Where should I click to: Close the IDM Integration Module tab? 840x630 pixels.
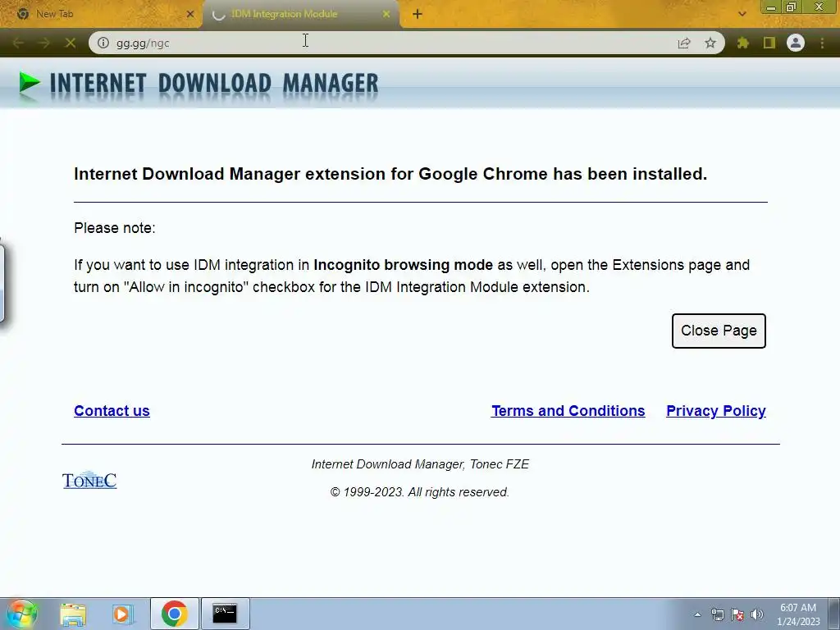pyautogui.click(x=386, y=15)
